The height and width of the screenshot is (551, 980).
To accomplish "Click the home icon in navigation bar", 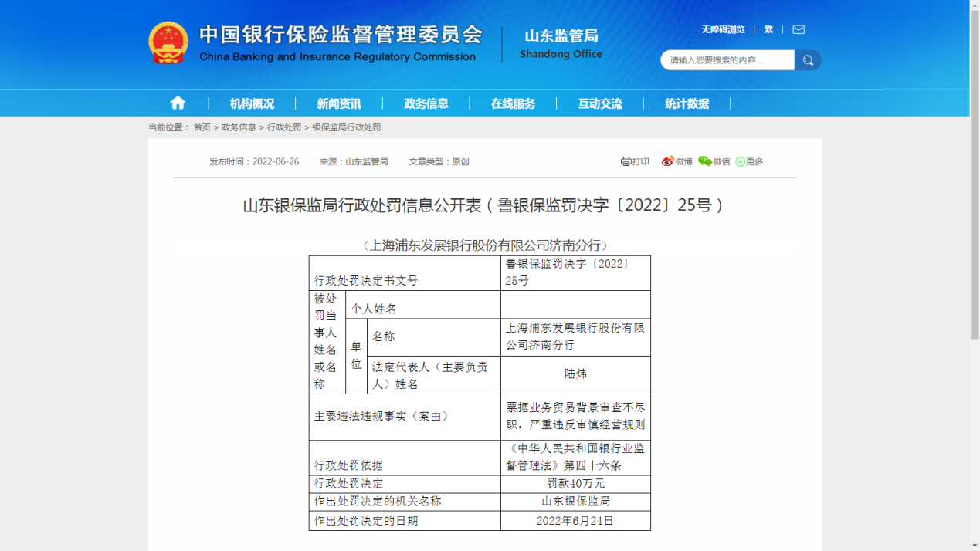I will click(x=178, y=103).
